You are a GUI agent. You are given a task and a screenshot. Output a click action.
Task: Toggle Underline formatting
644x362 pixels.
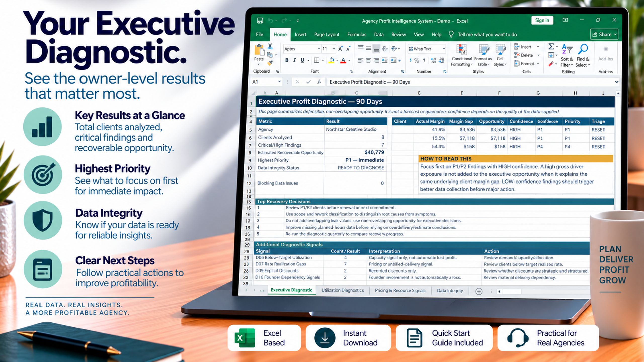[x=302, y=60]
